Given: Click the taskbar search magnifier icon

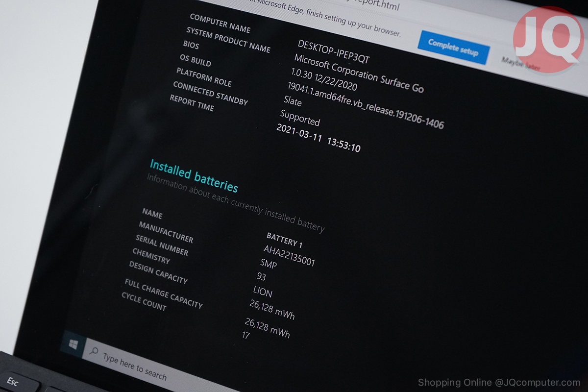Looking at the screenshot, I should tap(94, 352).
